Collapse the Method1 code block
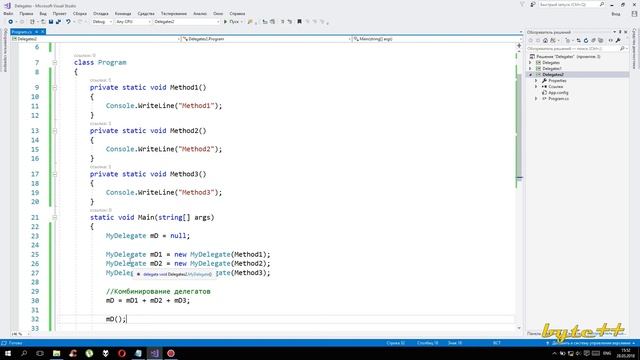The image size is (640, 360). [54, 87]
